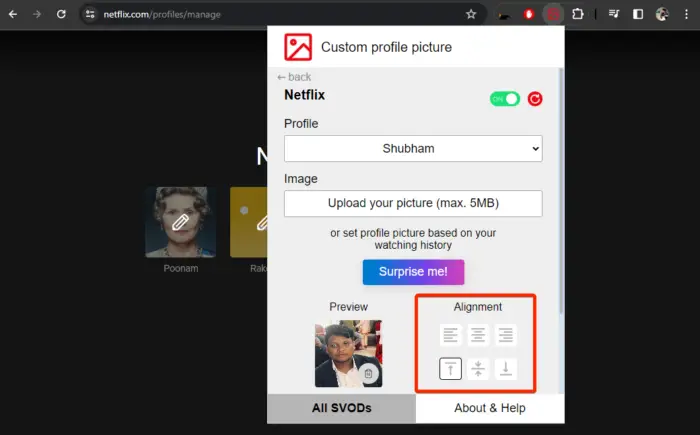The height and width of the screenshot is (435, 700).
Task: Align image to vertical middle
Action: click(478, 369)
